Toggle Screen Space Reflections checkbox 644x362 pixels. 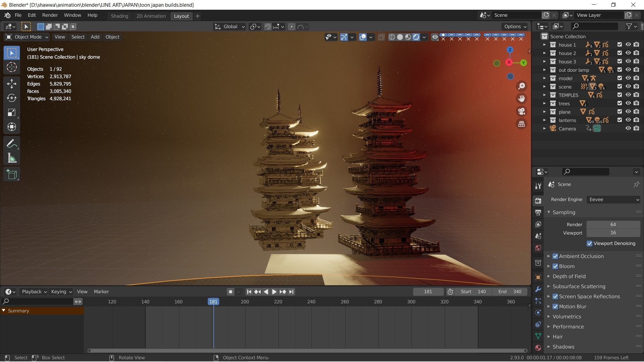click(x=555, y=296)
